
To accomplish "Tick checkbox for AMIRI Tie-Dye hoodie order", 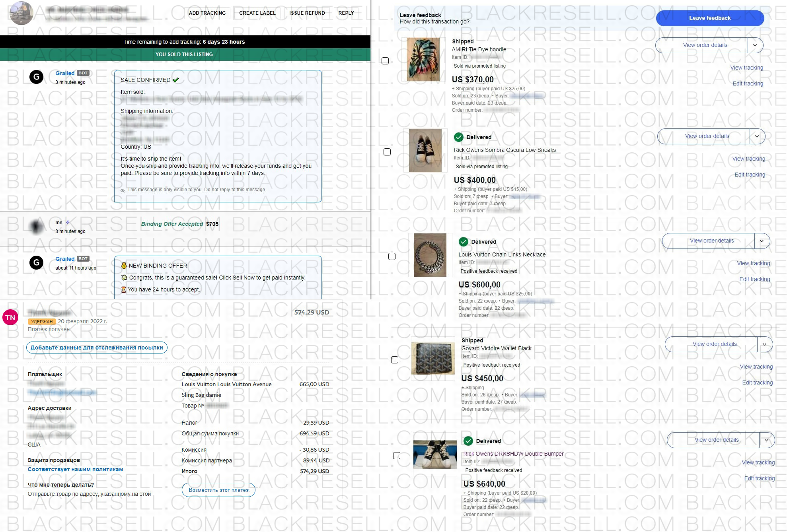I will [385, 61].
